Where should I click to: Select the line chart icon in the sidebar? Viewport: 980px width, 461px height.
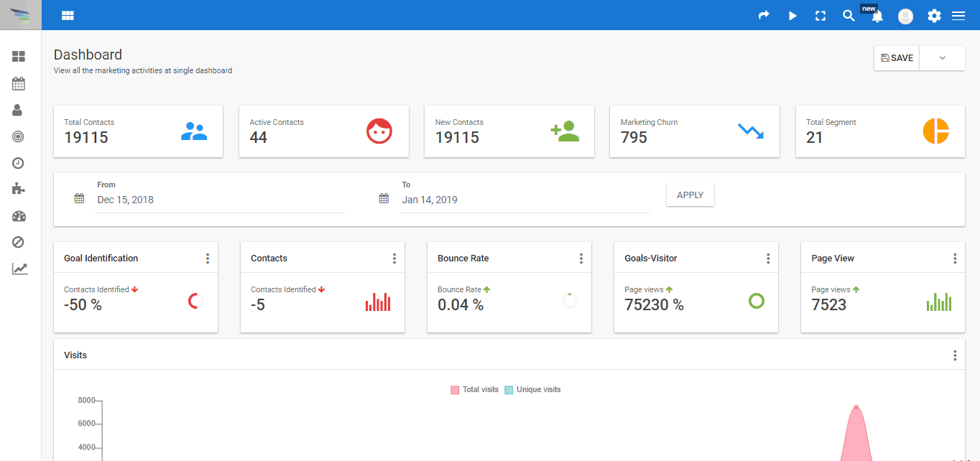(x=19, y=268)
